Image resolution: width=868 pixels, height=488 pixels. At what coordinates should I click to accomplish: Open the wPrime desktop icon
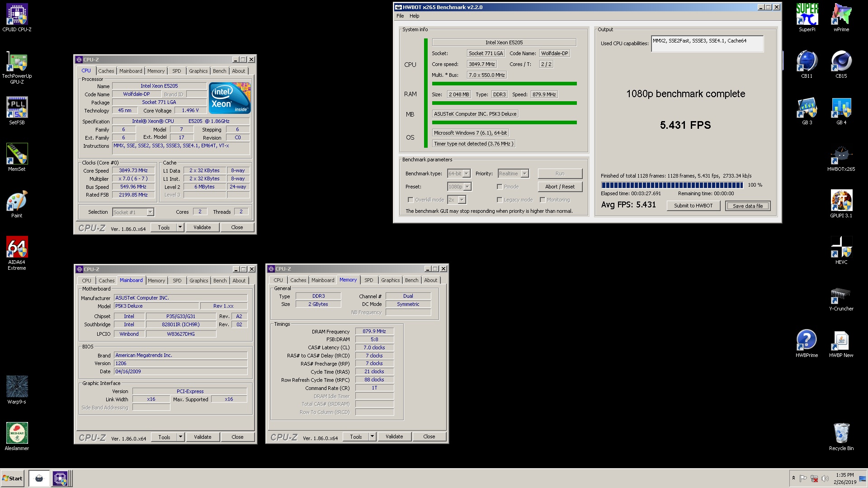pyautogui.click(x=841, y=18)
